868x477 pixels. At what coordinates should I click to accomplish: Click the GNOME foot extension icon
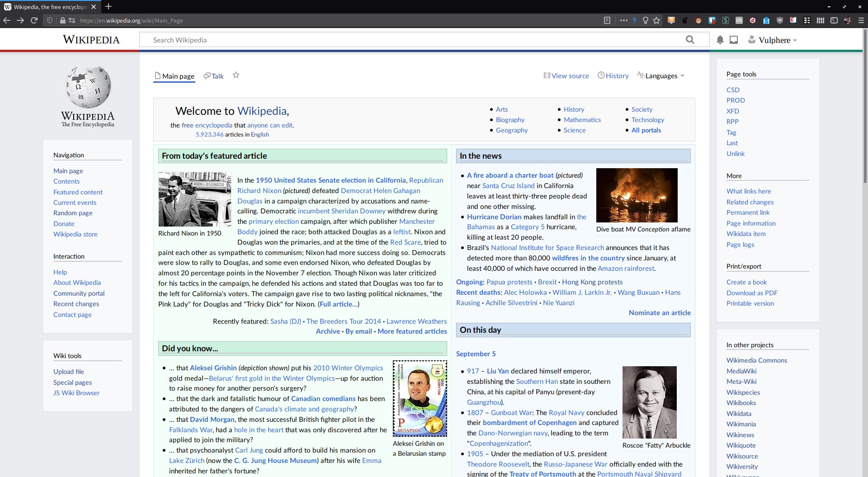[x=685, y=20]
